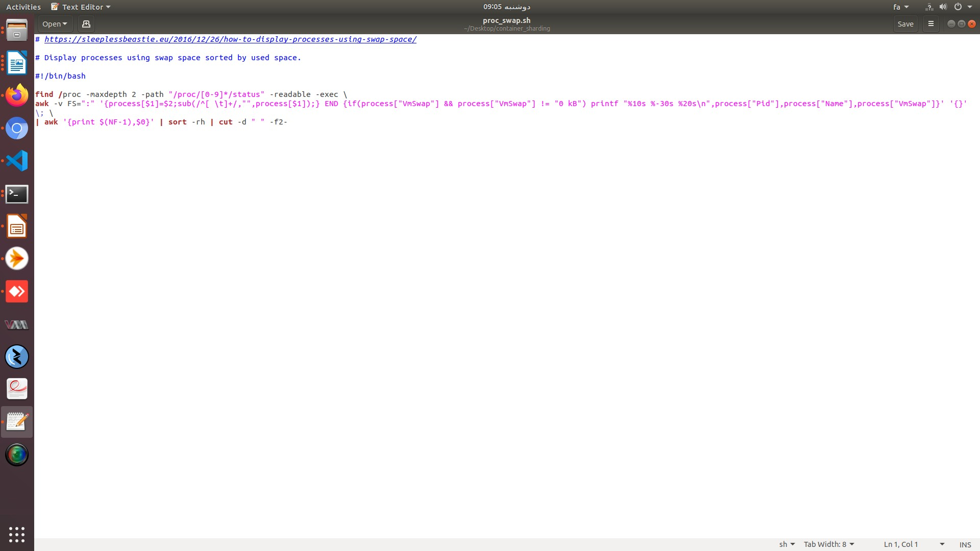Open the fa keyboard layout indicator
The width and height of the screenshot is (980, 551).
coord(900,7)
